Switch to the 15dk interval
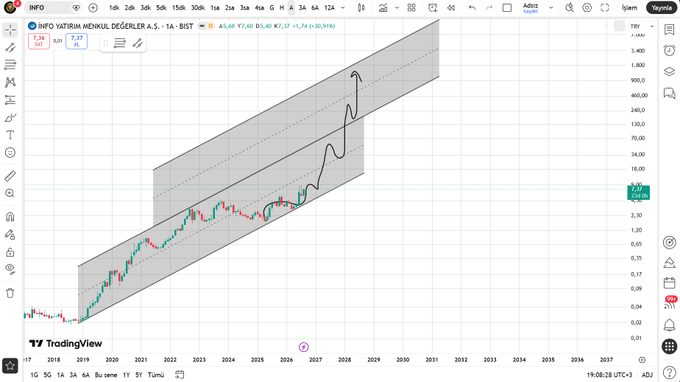This screenshot has width=680, height=382. tap(179, 8)
